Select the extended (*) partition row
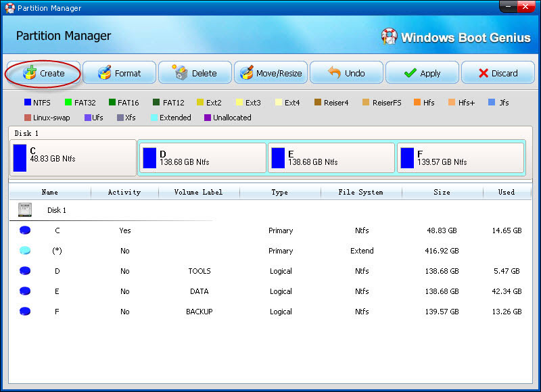 pyautogui.click(x=270, y=251)
